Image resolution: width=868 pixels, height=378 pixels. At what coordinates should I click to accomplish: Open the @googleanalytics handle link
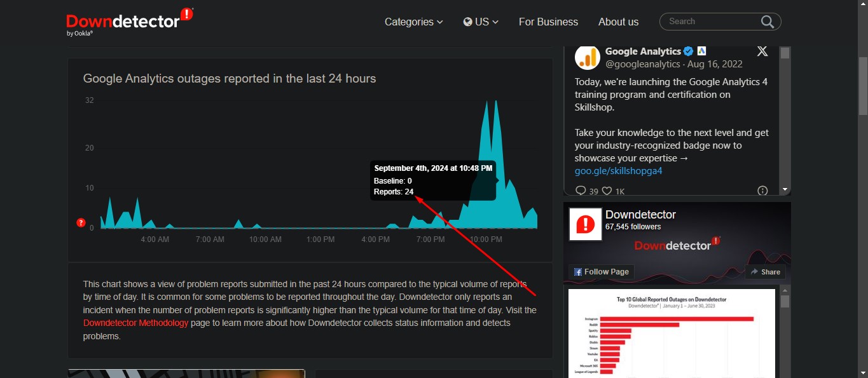[x=642, y=64]
